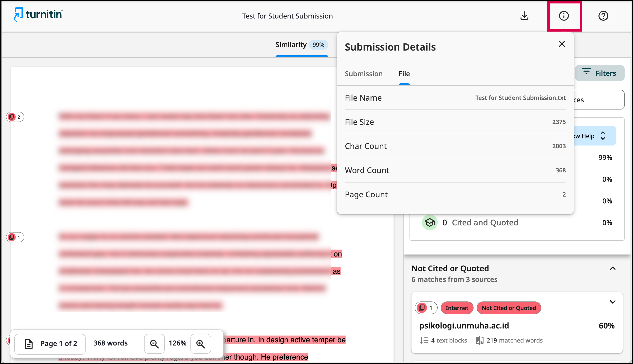Expand the psikologi.unmuha.ac.id source card
This screenshot has height=364, width=633.
click(x=613, y=302)
